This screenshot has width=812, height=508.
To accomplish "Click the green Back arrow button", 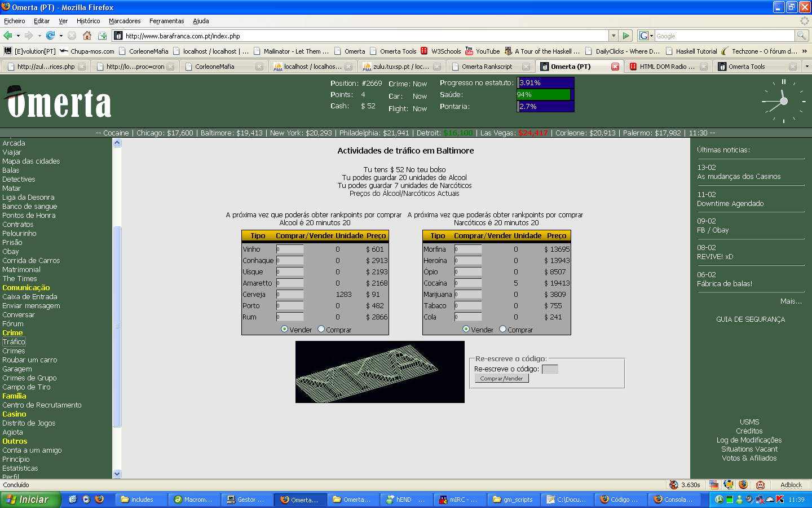I will [8, 36].
